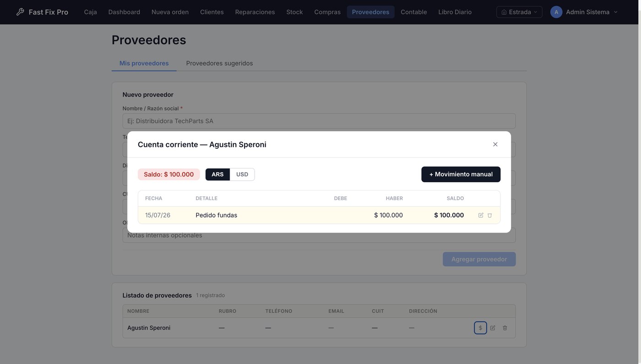641x364 pixels.
Task: Click the Saldo $ 100.000 badge
Action: click(x=168, y=174)
